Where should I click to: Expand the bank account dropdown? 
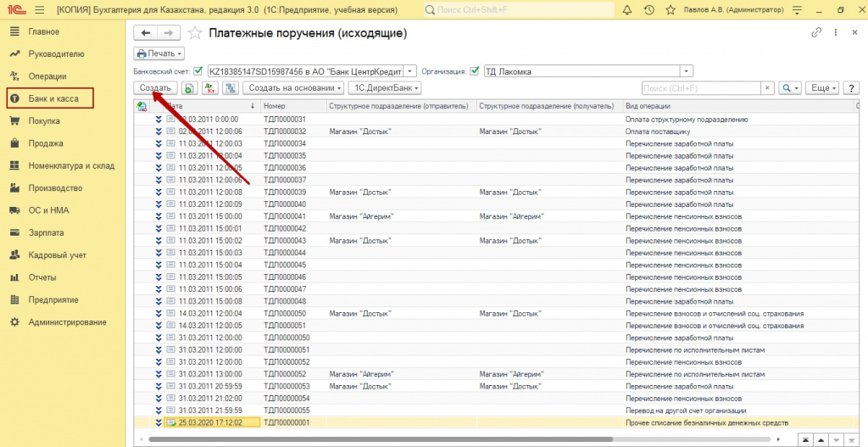tap(409, 71)
